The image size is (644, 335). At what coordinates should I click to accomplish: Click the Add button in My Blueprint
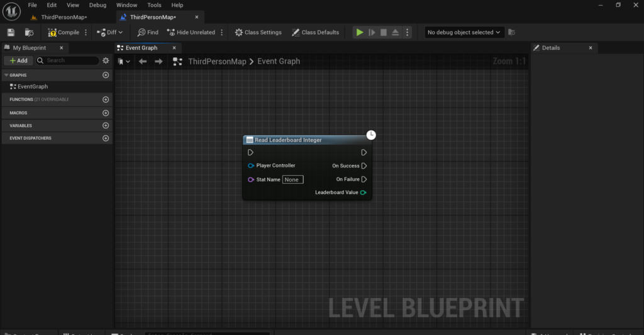coord(18,60)
